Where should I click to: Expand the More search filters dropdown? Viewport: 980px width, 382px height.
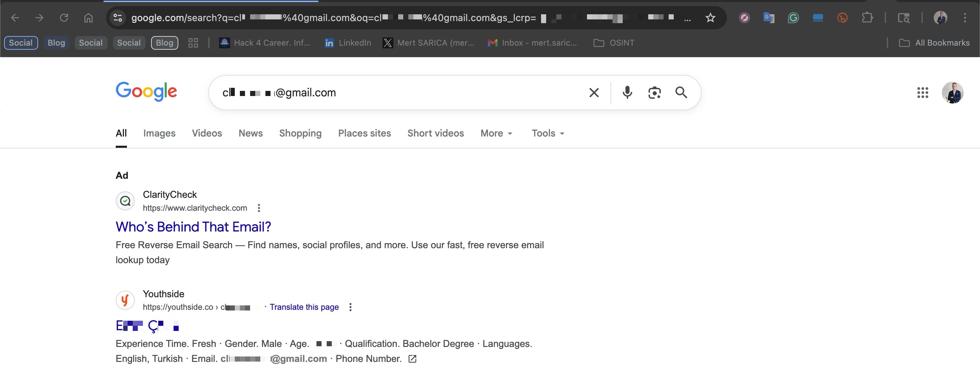[x=496, y=133]
